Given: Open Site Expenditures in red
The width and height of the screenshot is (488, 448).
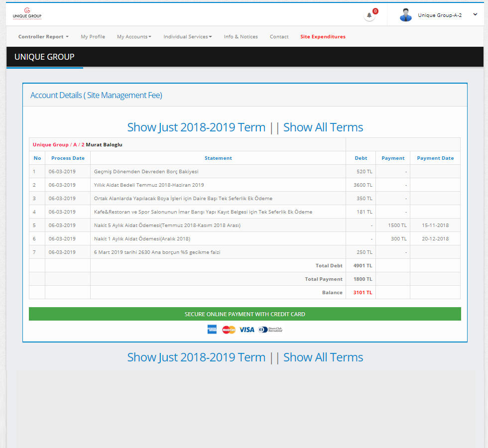Looking at the screenshot, I should coord(323,37).
